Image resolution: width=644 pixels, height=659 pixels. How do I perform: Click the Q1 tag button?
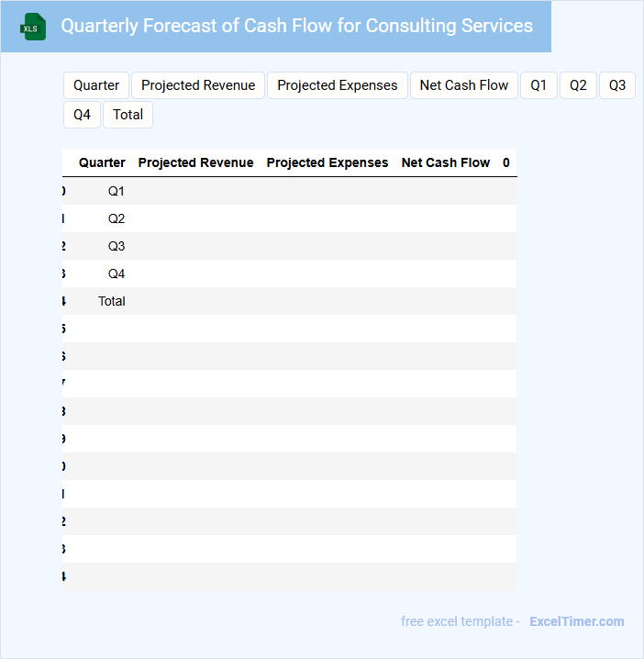(x=539, y=85)
